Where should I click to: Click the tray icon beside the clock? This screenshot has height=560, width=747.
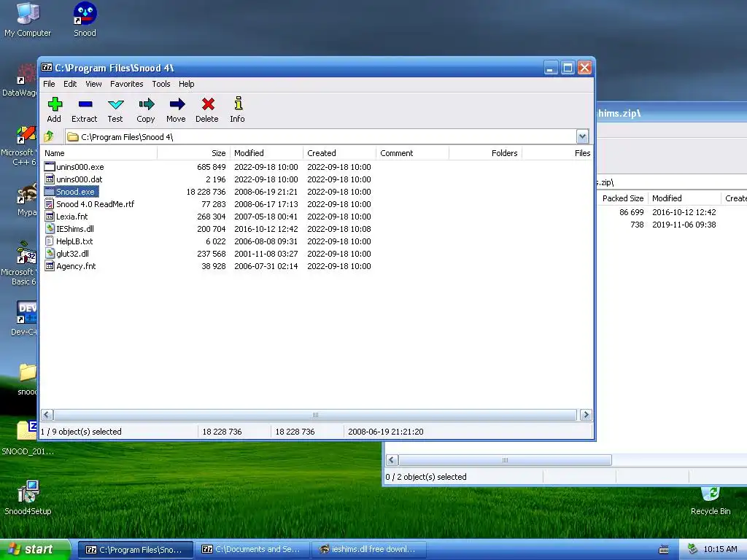(692, 549)
